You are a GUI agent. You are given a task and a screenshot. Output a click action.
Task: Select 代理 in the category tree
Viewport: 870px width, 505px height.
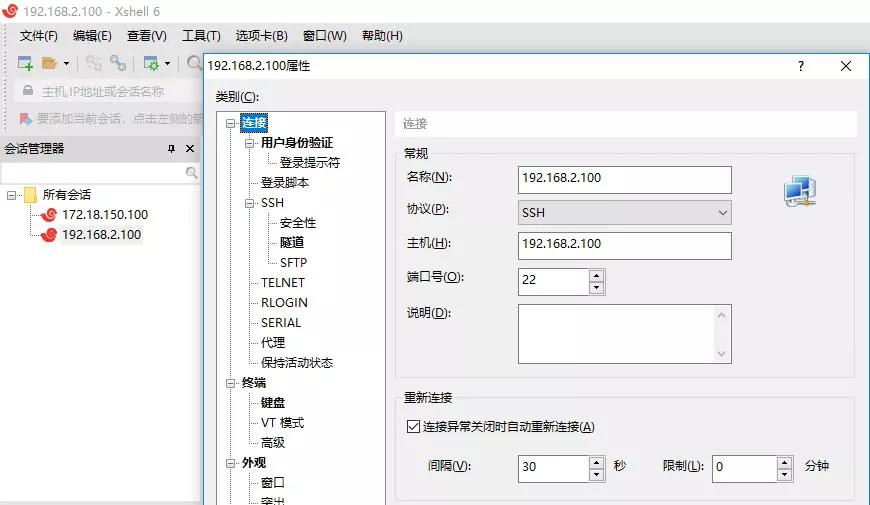pos(272,343)
